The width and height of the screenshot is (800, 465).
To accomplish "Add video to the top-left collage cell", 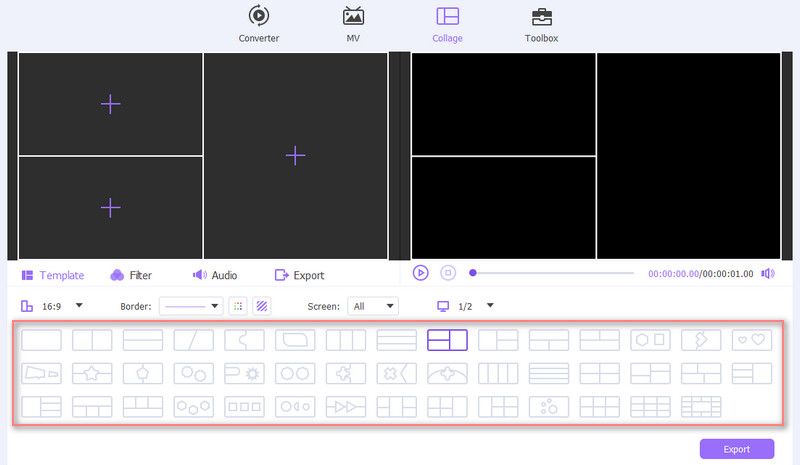I will [x=111, y=104].
